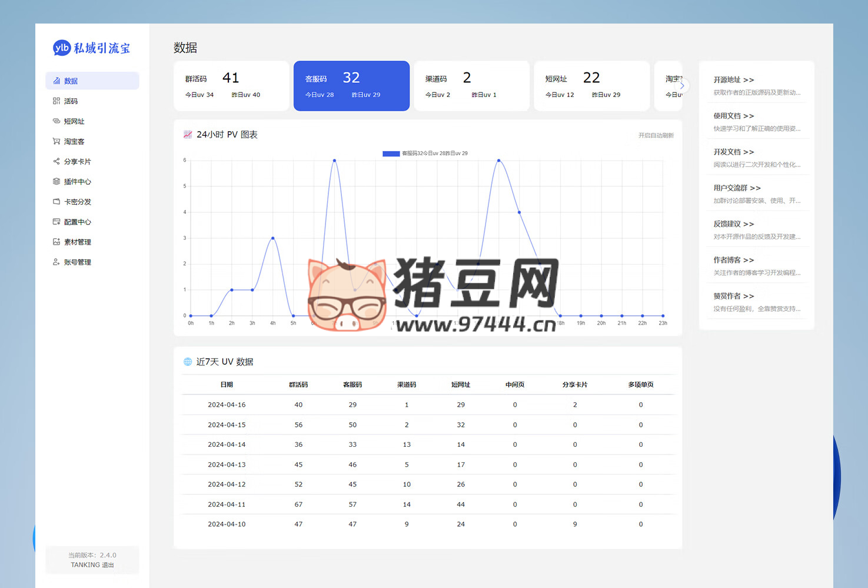This screenshot has width=868, height=588.
Task: Click the 4h data point on chart
Action: (x=272, y=238)
